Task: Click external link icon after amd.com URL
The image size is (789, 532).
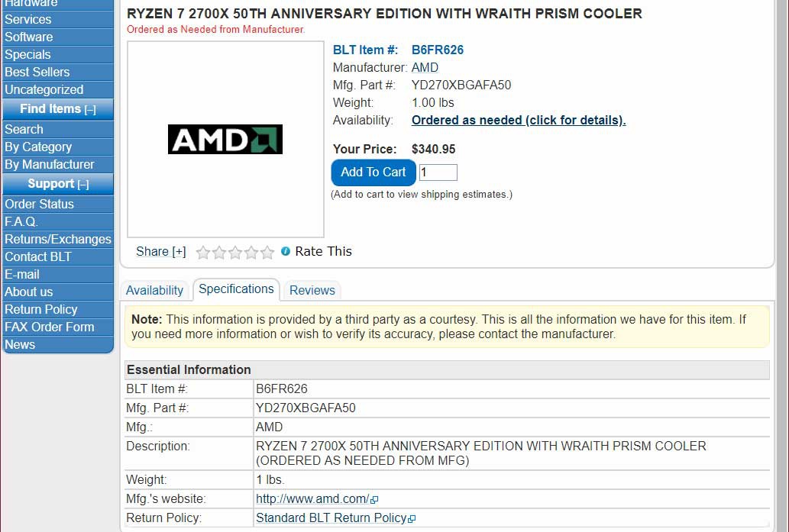Action: click(374, 500)
